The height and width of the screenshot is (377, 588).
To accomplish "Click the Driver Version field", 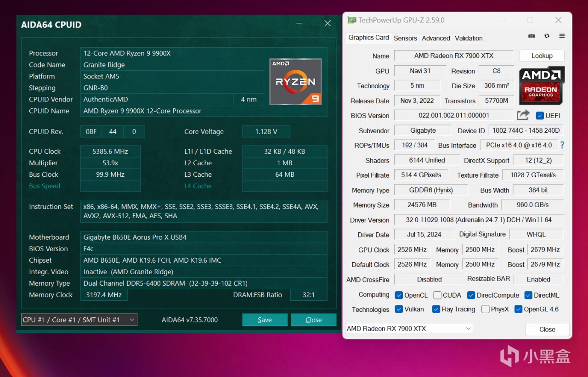I will (479, 220).
